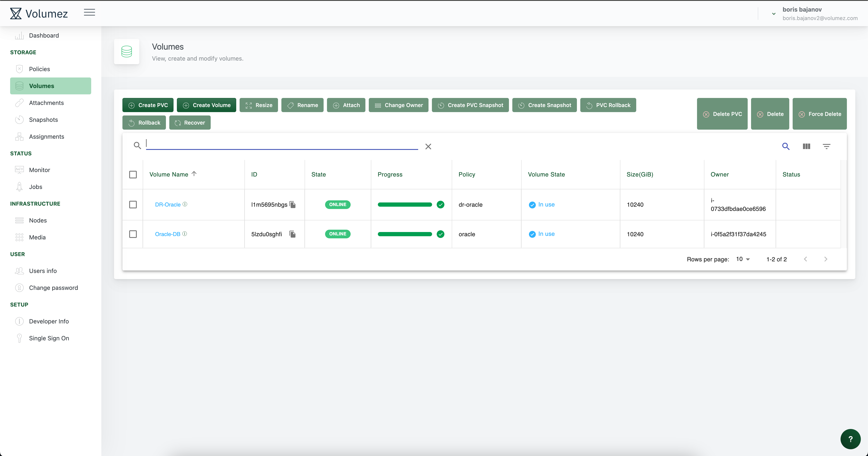Click the Create Volume button
868x456 pixels.
(x=206, y=105)
